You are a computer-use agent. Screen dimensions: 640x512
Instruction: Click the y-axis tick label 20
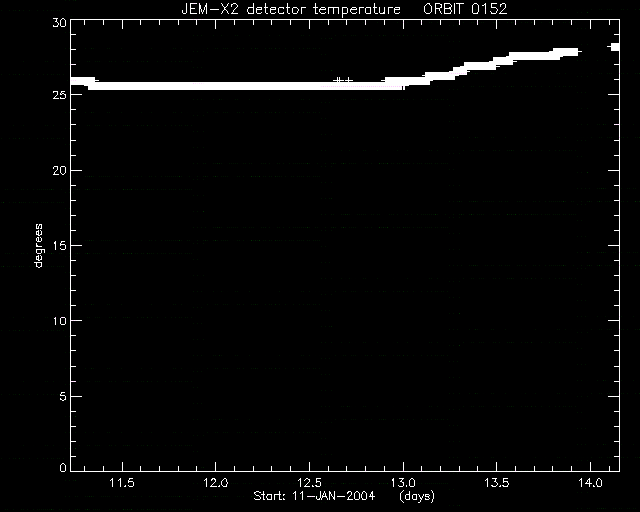tap(59, 170)
